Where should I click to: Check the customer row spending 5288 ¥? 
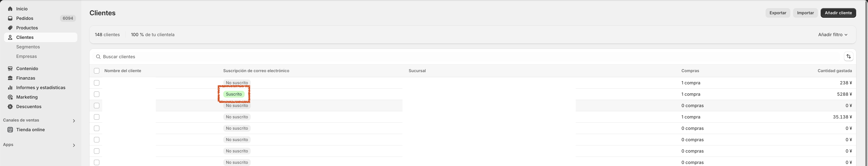pyautogui.click(x=97, y=94)
